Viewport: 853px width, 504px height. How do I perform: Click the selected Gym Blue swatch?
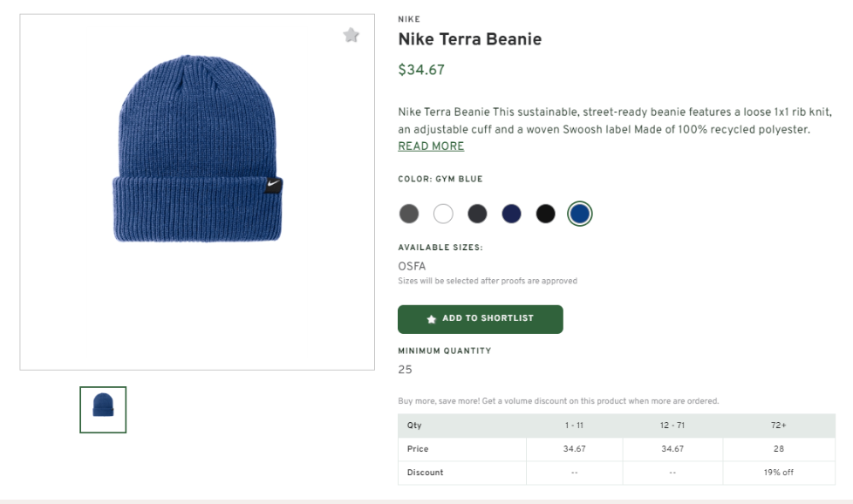tap(581, 214)
